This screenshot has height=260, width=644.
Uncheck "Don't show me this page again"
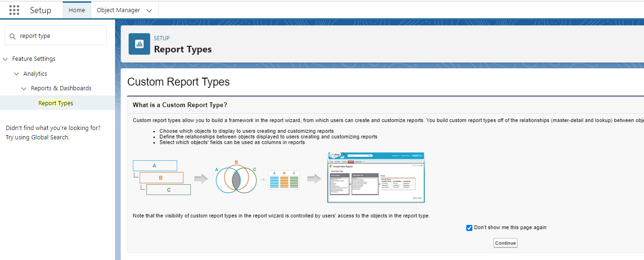[x=469, y=228]
